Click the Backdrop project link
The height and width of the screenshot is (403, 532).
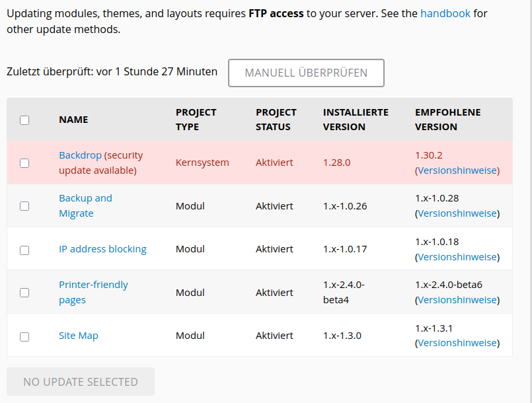(79, 155)
